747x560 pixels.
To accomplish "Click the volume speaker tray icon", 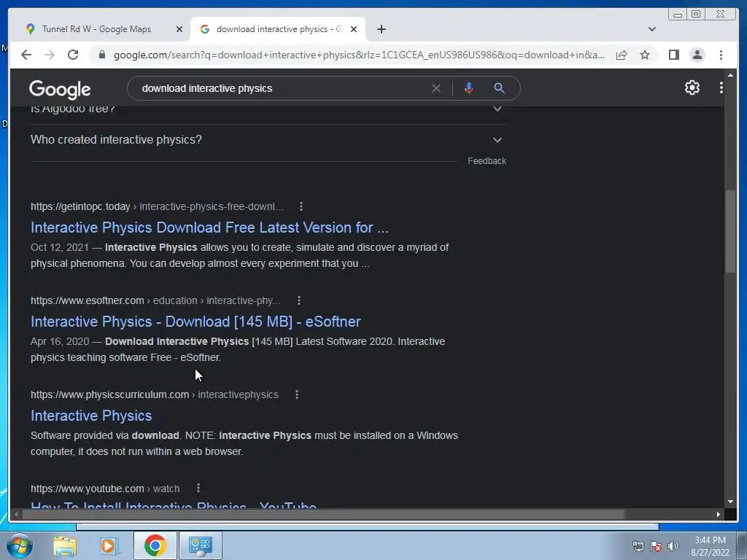I will [673, 546].
